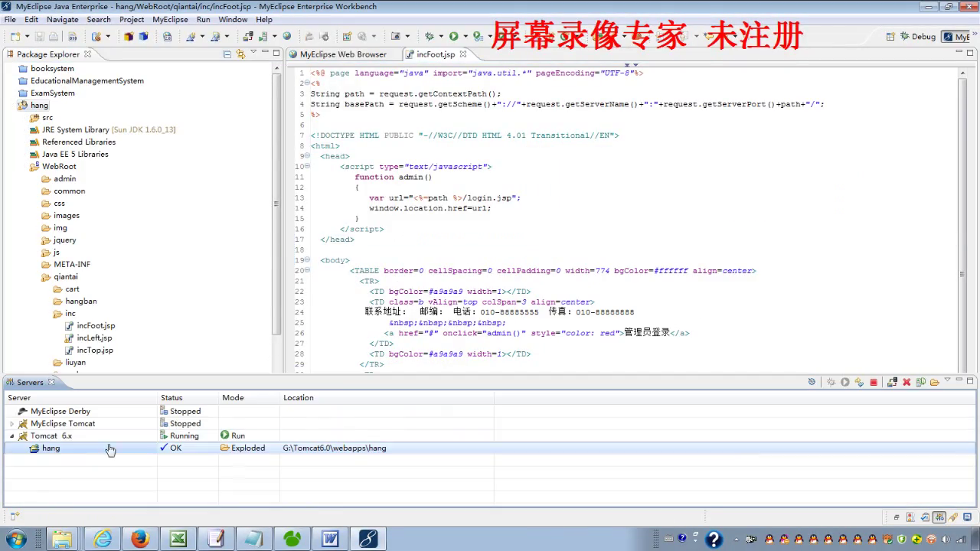Open the Debug dropdown arrow in main toolbar
Image resolution: width=980 pixels, height=551 pixels.
tap(441, 36)
